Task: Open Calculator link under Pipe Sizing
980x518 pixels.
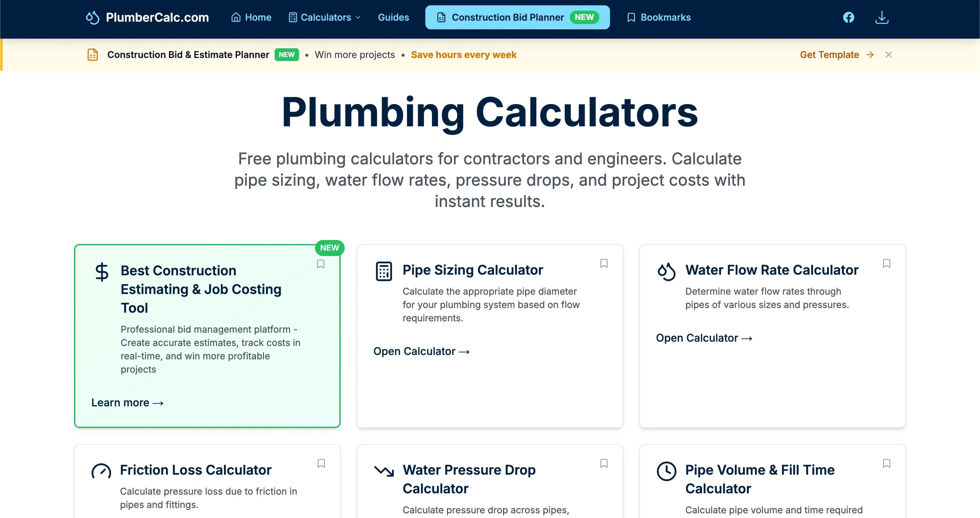Action: pos(422,351)
